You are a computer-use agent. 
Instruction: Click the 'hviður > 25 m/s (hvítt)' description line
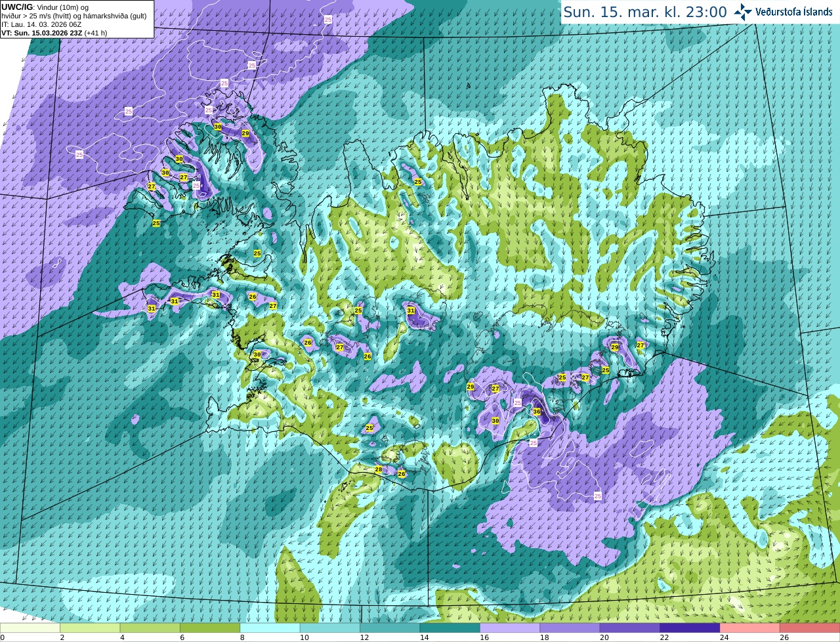coord(74,16)
